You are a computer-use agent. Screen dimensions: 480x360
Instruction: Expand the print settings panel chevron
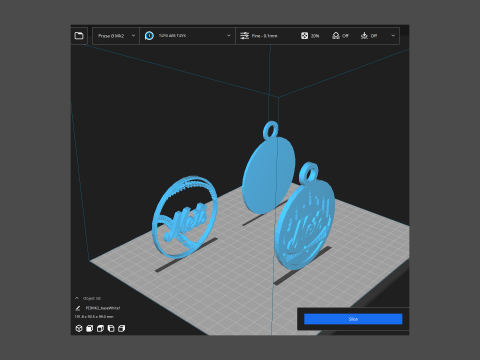tap(393, 36)
